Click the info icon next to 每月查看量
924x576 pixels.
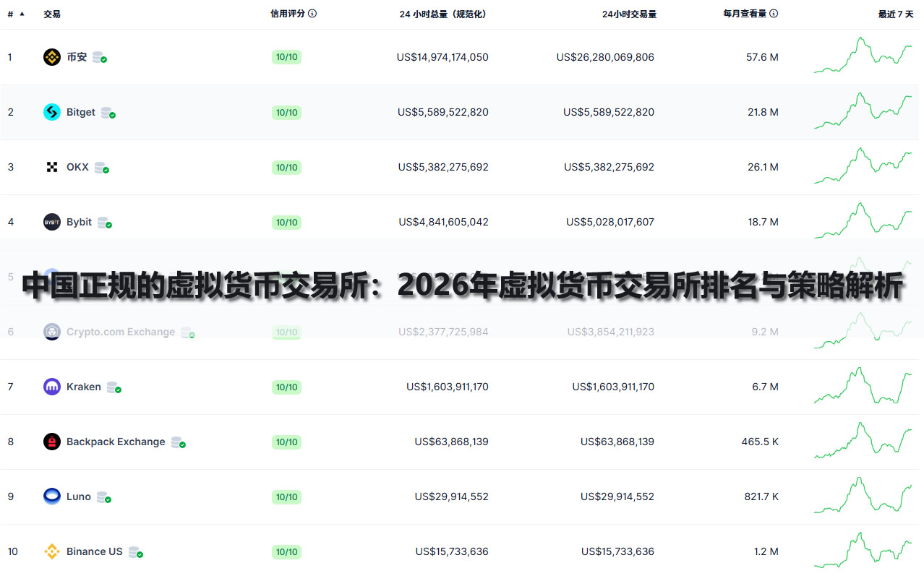pyautogui.click(x=774, y=13)
